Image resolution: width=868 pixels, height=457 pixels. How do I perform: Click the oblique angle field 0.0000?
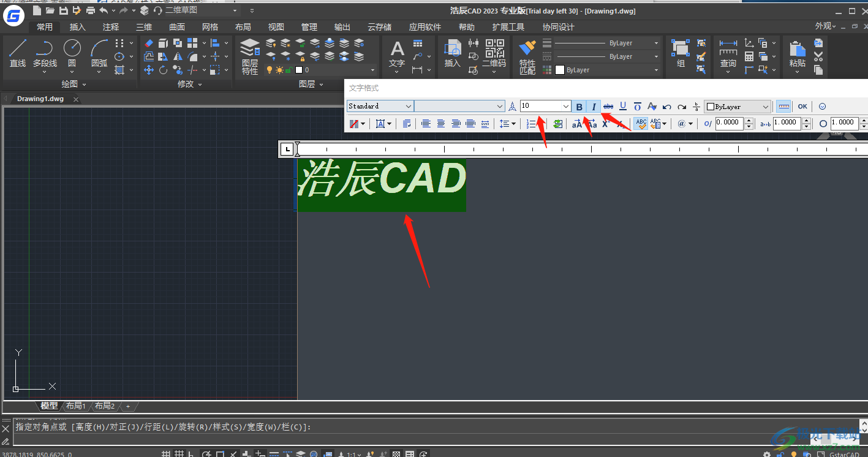click(x=729, y=123)
